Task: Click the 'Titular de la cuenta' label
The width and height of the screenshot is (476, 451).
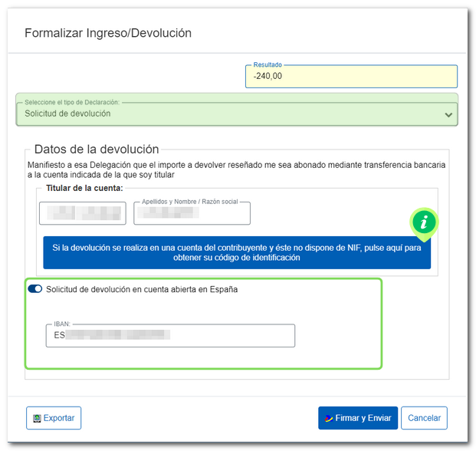Action: 84,187
